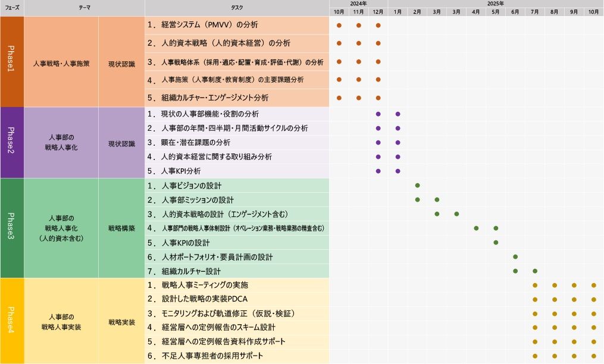Select the 5月 dot for 人事KPIの設計
604x364 pixels.
(x=495, y=242)
